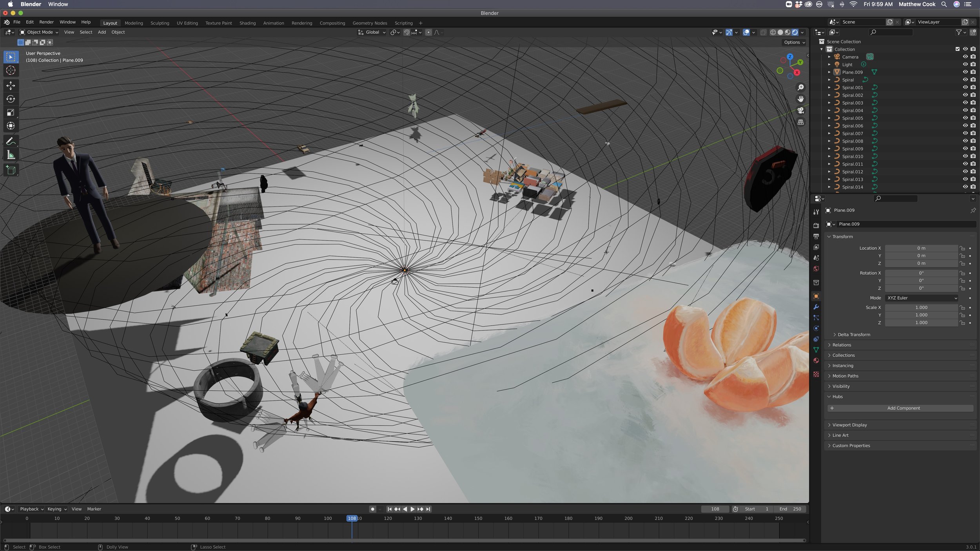This screenshot has height=551, width=980.
Task: Open the Object Mode dropdown
Action: 39,32
